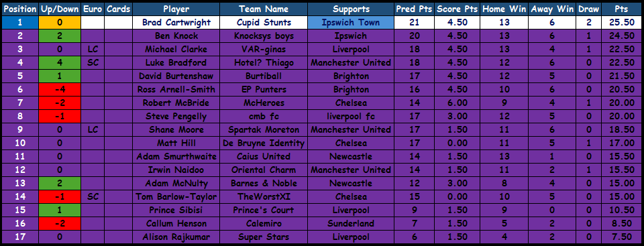Image resolution: width=644 pixels, height=246 pixels.
Task: Click the Cupid Stunts team name
Action: (x=264, y=23)
